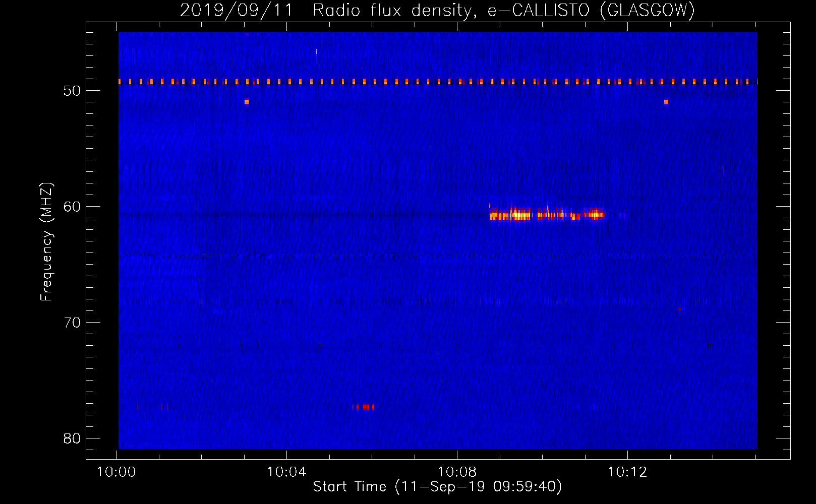
Task: Click the '10:08' time tick label
Action: (x=457, y=472)
